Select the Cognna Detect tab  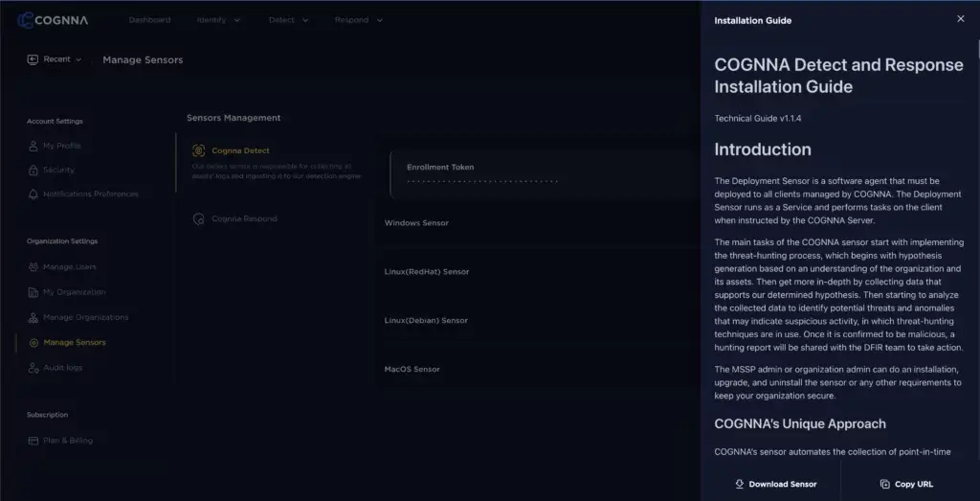point(240,150)
